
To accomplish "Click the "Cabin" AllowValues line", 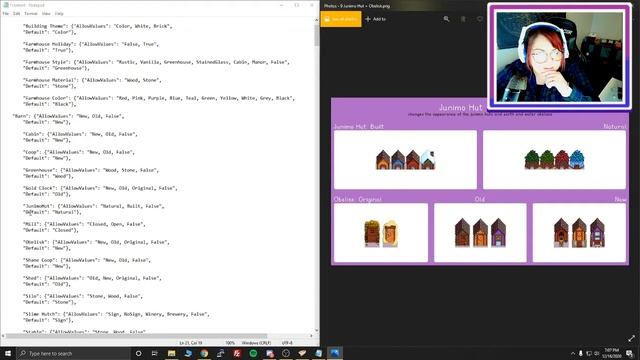I will (x=80, y=134).
